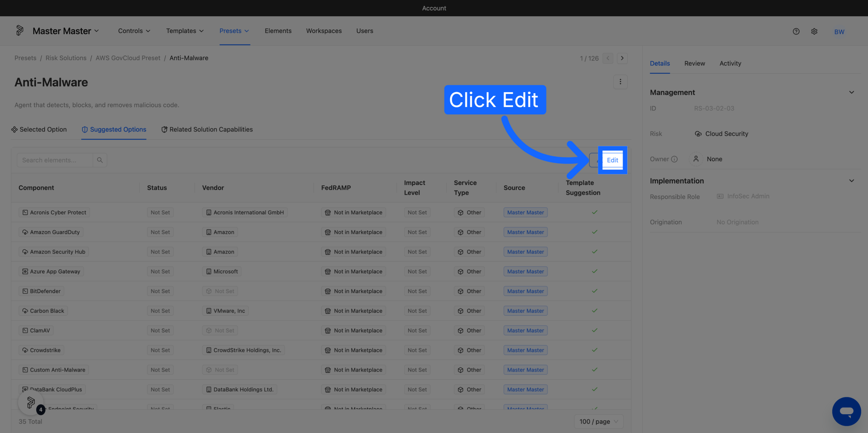Collapse the Management section
The width and height of the screenshot is (868, 433).
click(x=851, y=92)
